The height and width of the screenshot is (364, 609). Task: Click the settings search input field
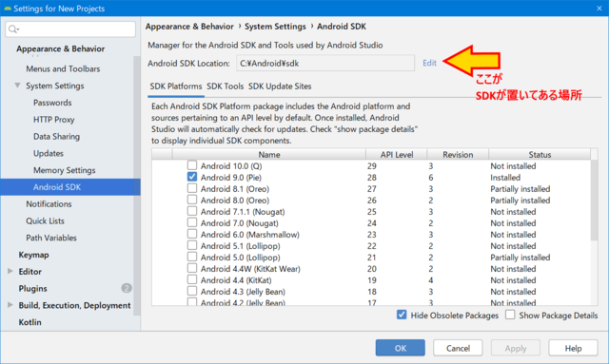(x=70, y=29)
